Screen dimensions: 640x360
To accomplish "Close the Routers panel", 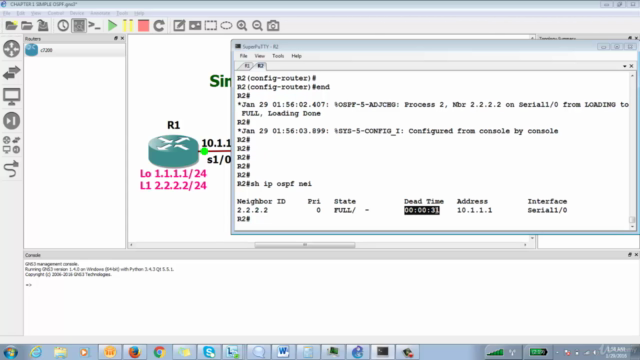I will pyautogui.click(x=122, y=38).
